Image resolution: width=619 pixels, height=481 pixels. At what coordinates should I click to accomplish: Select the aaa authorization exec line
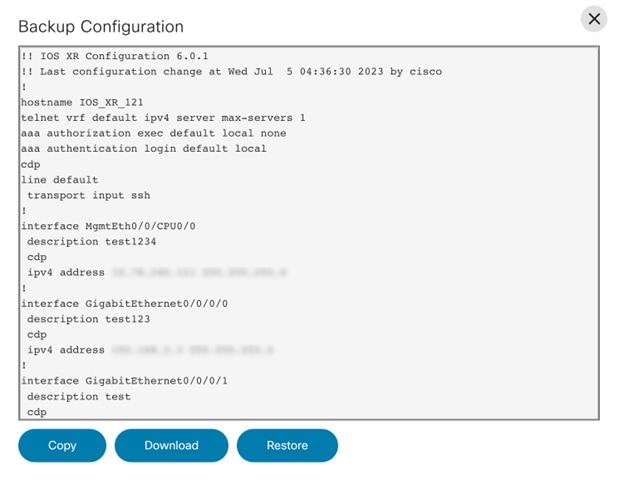(152, 133)
